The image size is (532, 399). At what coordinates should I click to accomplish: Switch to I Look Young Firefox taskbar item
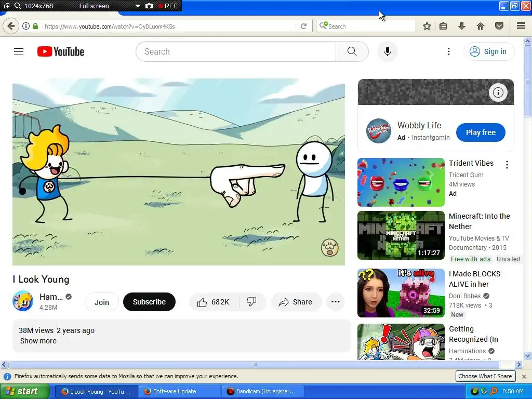[96, 392]
